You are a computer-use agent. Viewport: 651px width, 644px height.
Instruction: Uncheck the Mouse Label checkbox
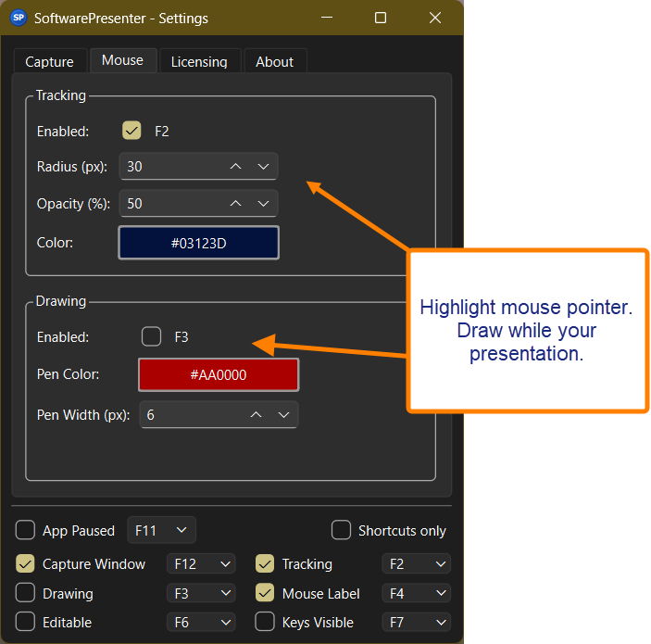point(265,593)
